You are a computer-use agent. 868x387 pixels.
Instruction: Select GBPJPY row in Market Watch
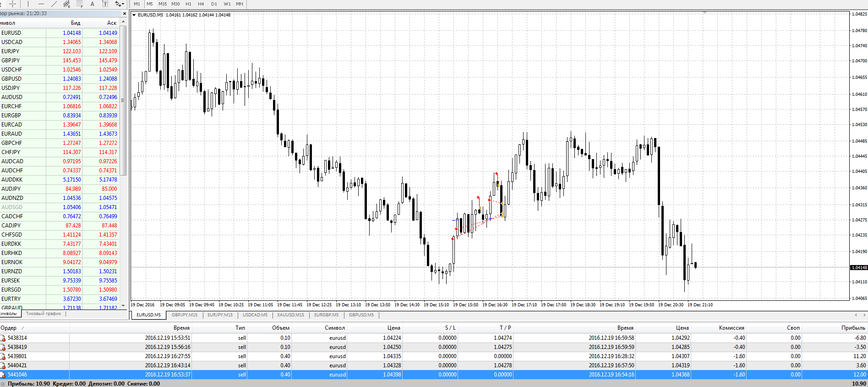(60, 61)
